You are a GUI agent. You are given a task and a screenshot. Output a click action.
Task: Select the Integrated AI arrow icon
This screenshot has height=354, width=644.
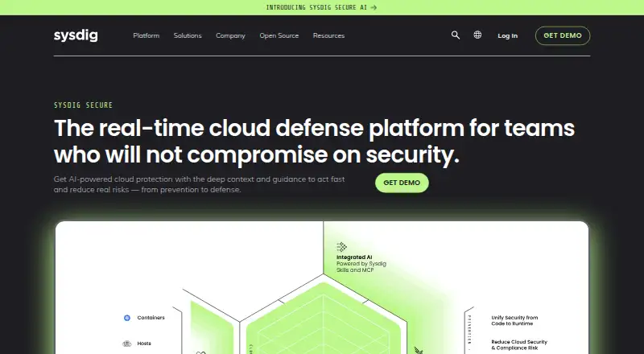(x=341, y=247)
